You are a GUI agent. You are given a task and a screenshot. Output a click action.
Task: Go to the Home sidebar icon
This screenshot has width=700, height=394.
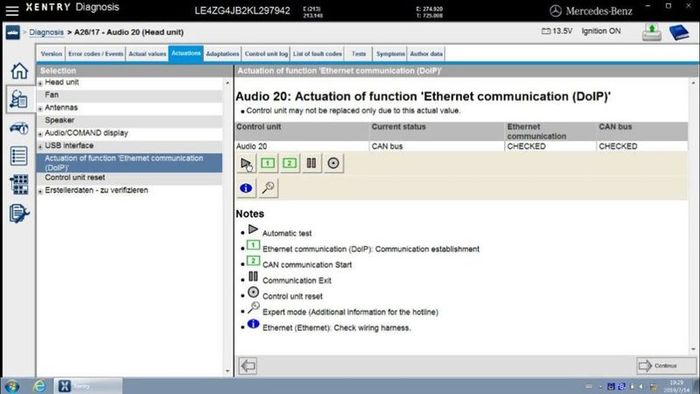[x=19, y=71]
